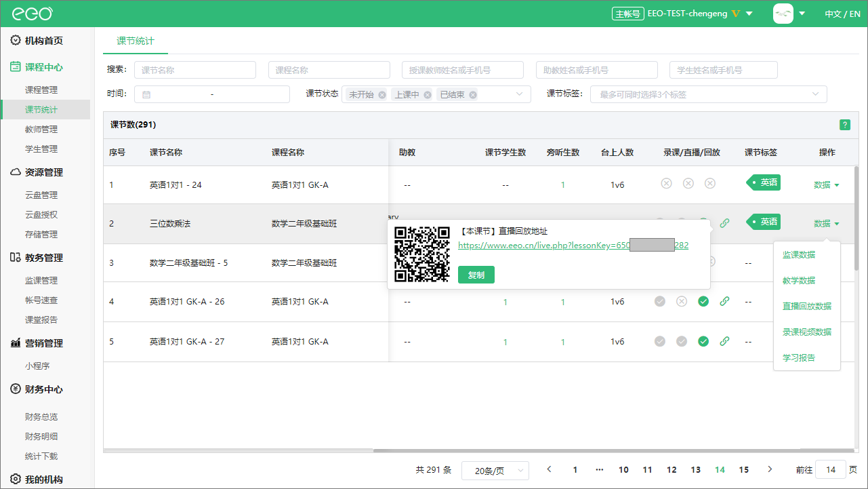Expand the 数据 dropdown for row 1

(x=827, y=184)
